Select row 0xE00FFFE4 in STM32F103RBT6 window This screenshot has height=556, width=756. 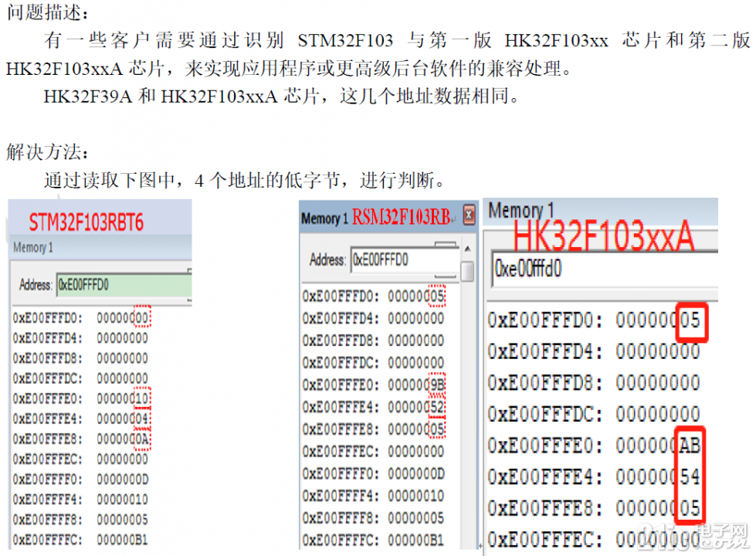(x=81, y=419)
